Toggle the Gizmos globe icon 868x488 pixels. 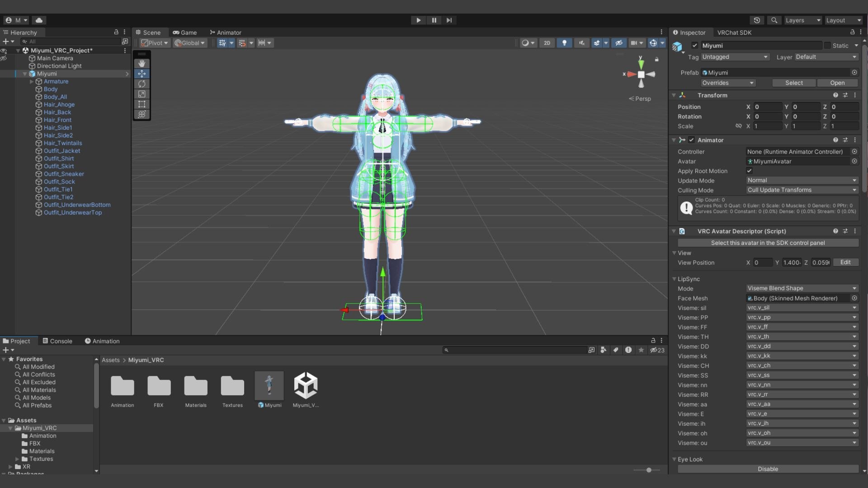(x=653, y=43)
